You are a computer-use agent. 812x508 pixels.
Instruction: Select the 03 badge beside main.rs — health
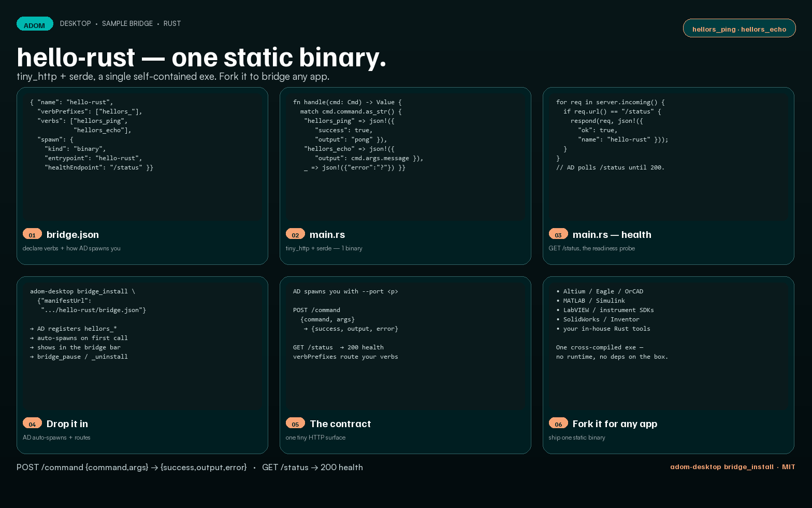coord(558,234)
